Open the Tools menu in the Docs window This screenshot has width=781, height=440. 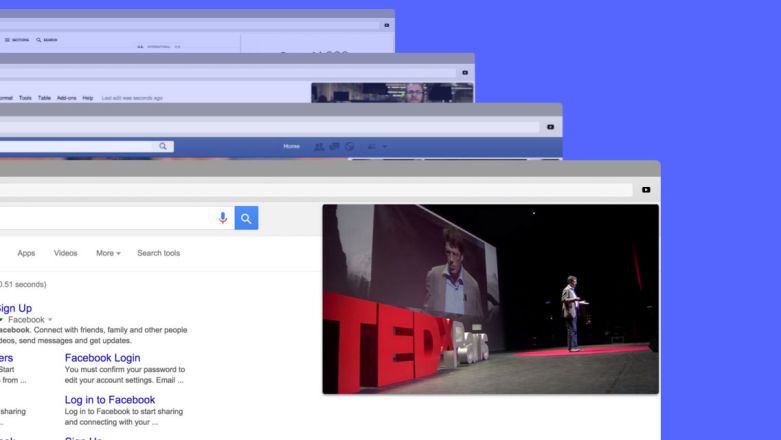[x=25, y=98]
